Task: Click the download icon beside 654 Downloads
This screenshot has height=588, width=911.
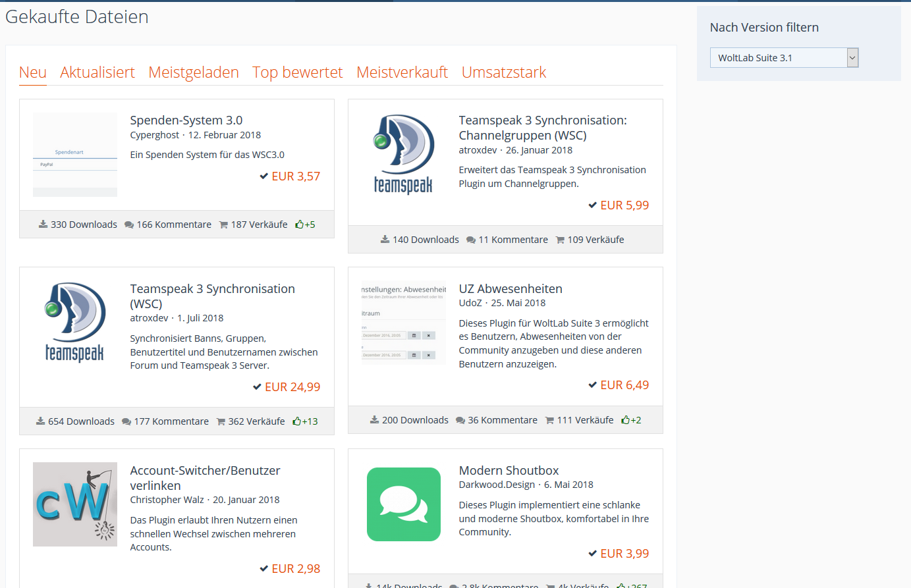Action: 40,421
